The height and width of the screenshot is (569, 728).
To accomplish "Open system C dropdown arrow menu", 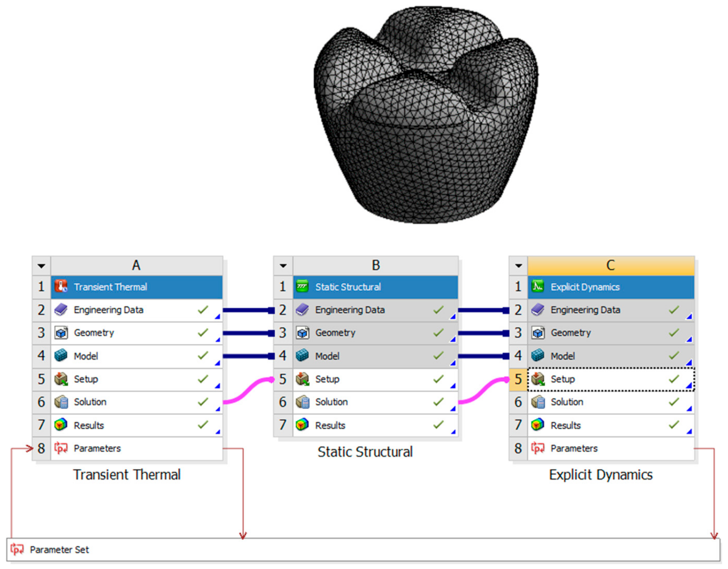I will point(518,266).
